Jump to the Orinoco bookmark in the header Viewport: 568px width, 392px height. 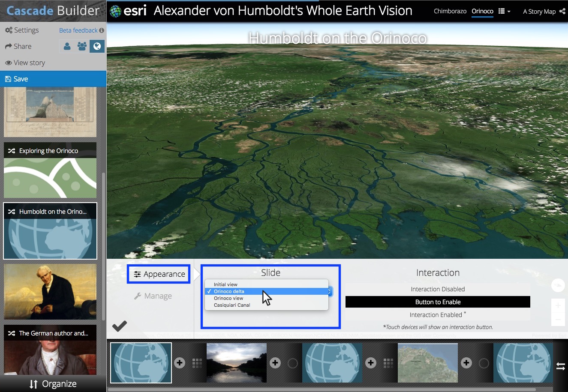(482, 11)
